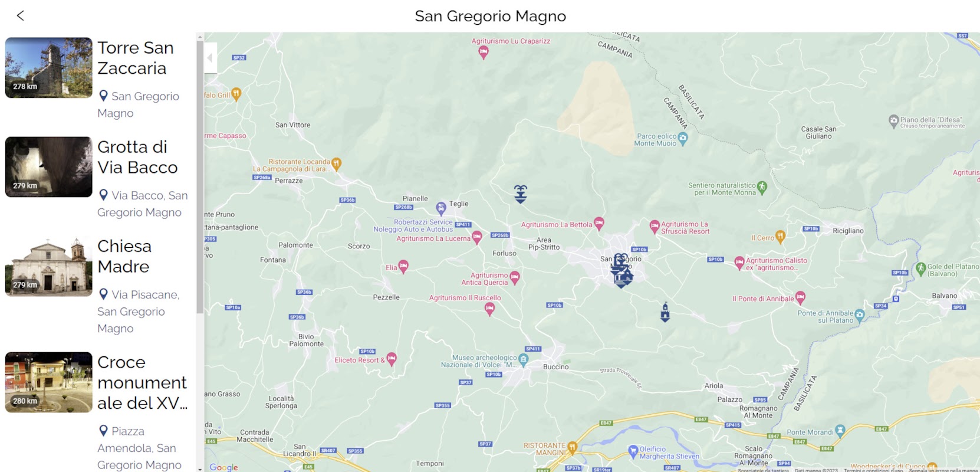
Task: Open Croce monumentale del XV list title
Action: coord(143,382)
